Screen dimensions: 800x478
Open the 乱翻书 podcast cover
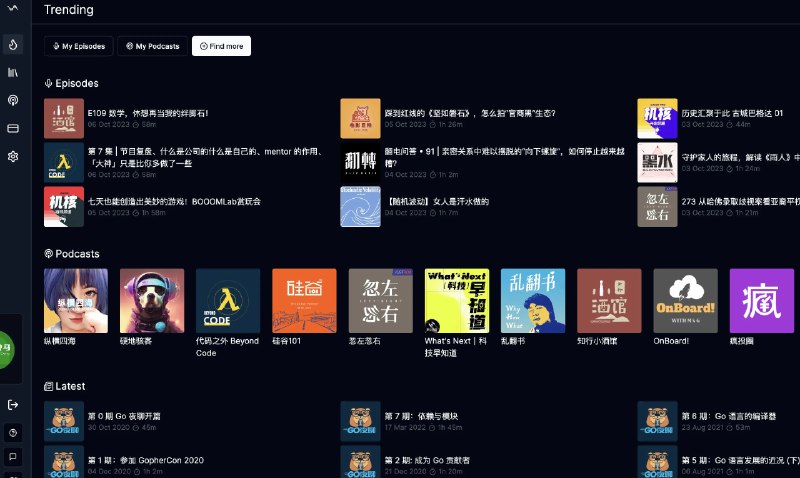533,301
